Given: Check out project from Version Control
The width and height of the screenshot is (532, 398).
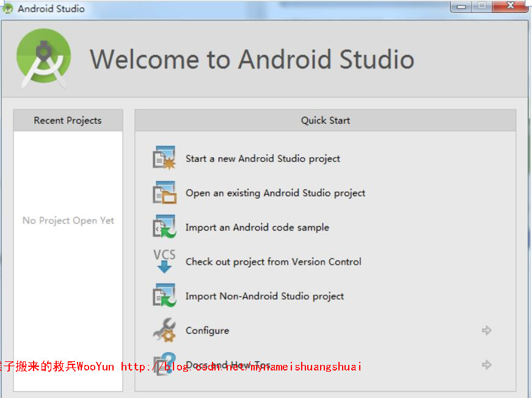Looking at the screenshot, I should [273, 262].
